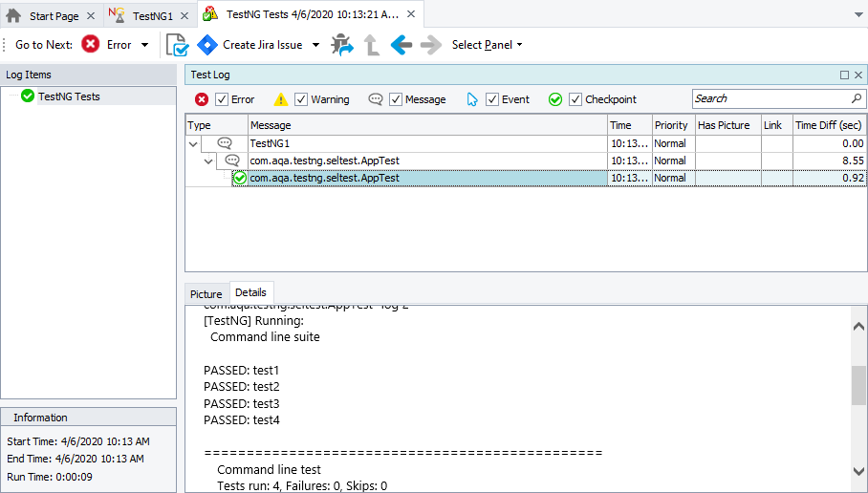The image size is (868, 493).
Task: Collapse the TestNG1 log tree row
Action: point(194,143)
